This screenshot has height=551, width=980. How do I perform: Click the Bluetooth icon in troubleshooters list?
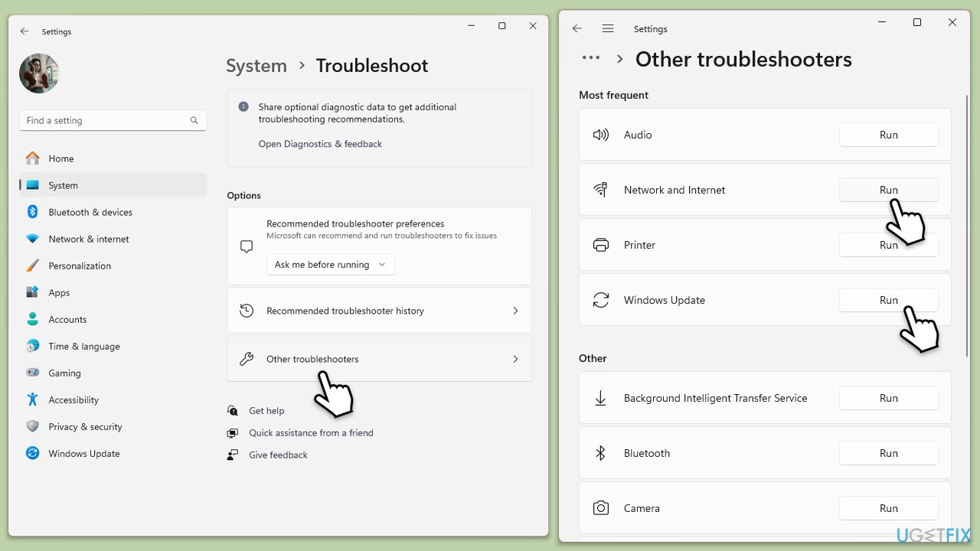[x=601, y=453]
